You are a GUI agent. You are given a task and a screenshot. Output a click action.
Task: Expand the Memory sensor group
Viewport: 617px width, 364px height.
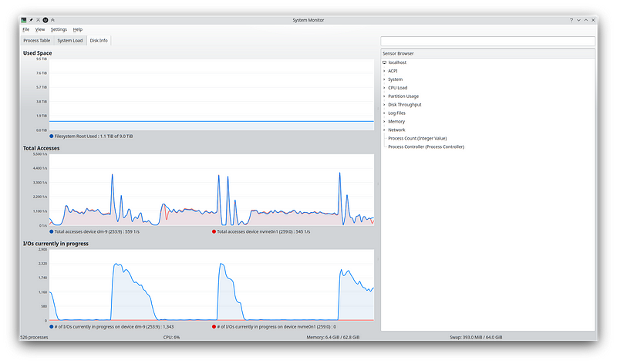click(x=384, y=122)
